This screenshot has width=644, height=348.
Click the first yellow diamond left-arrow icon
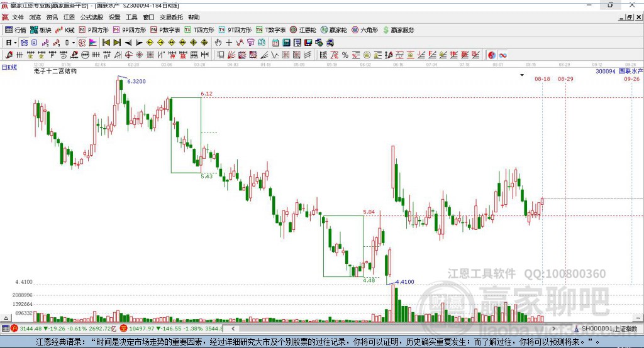[x=150, y=43]
